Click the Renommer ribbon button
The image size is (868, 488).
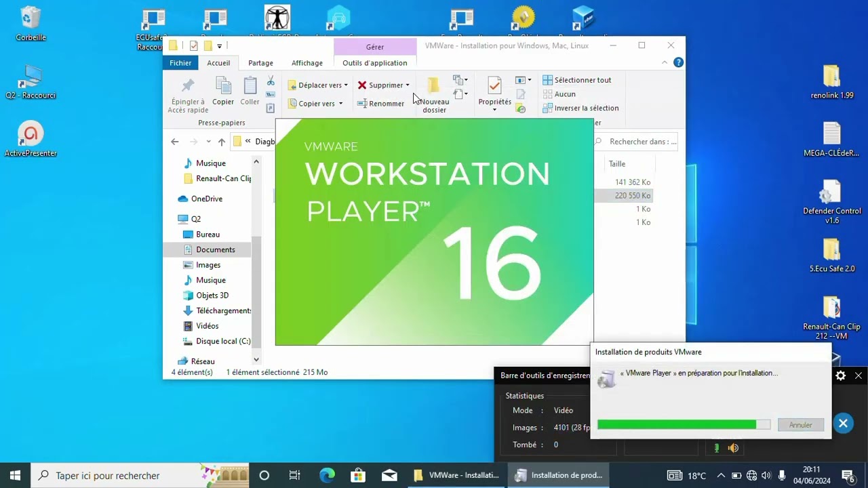[380, 104]
